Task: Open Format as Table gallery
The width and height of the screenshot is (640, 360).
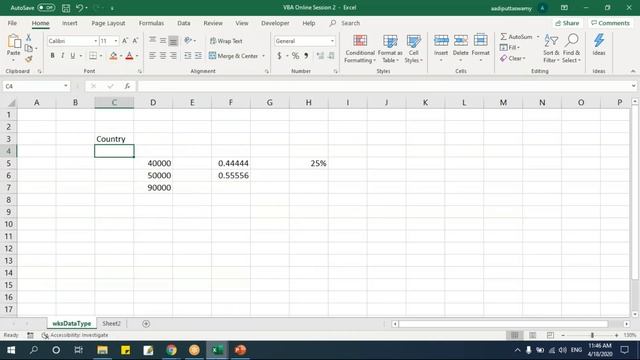Action: coord(390,49)
